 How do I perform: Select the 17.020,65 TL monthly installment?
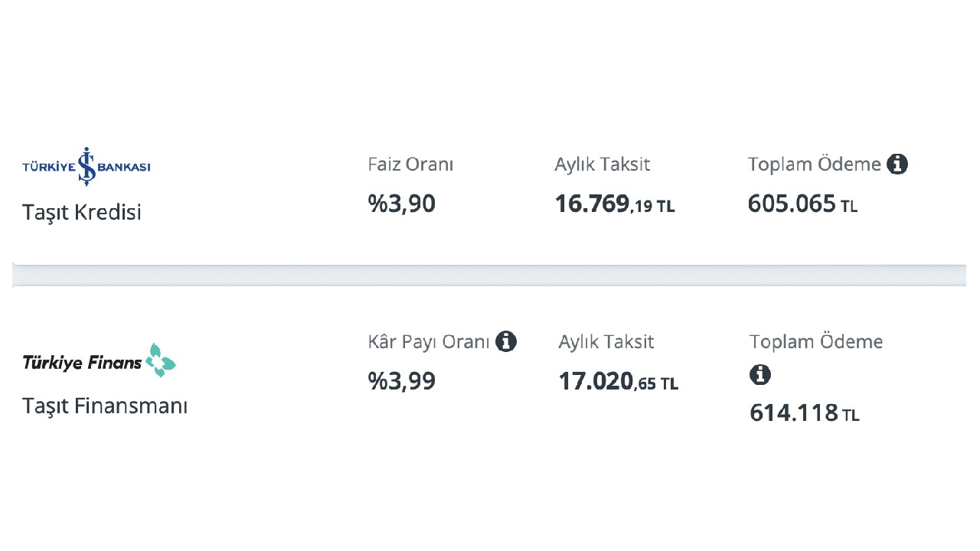pyautogui.click(x=619, y=381)
